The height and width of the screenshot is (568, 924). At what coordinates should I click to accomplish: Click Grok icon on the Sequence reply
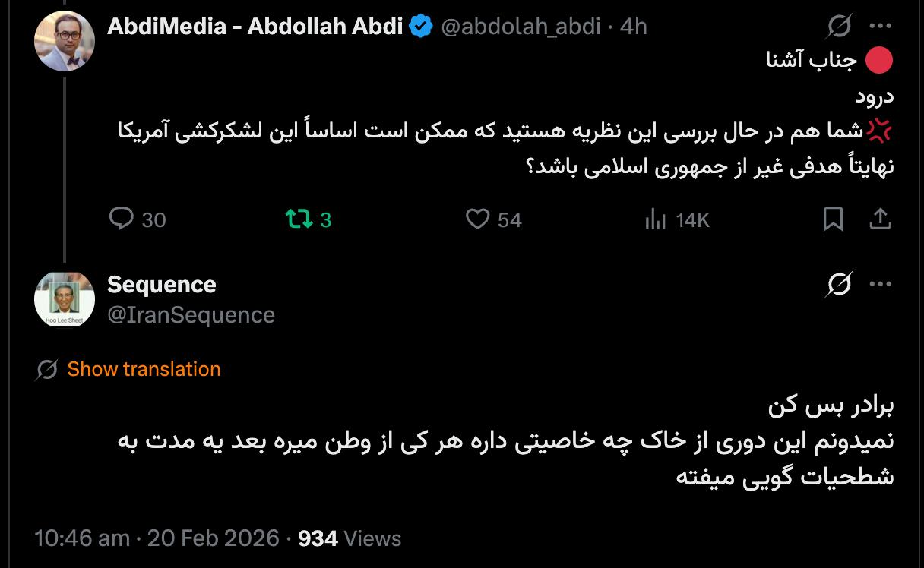839,285
